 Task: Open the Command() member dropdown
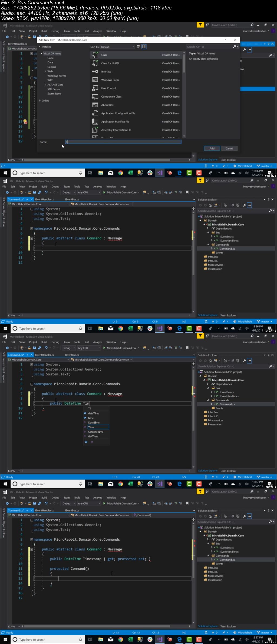tap(163, 515)
